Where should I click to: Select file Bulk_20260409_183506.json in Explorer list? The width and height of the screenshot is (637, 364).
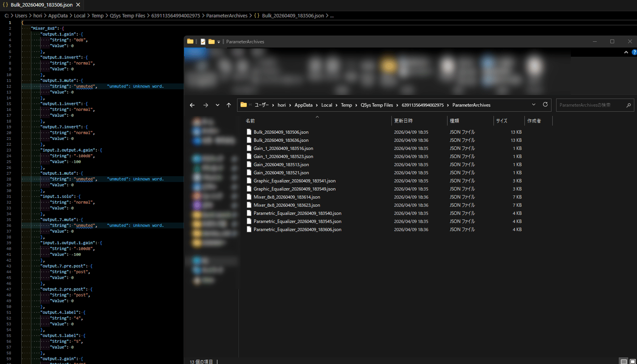[281, 132]
